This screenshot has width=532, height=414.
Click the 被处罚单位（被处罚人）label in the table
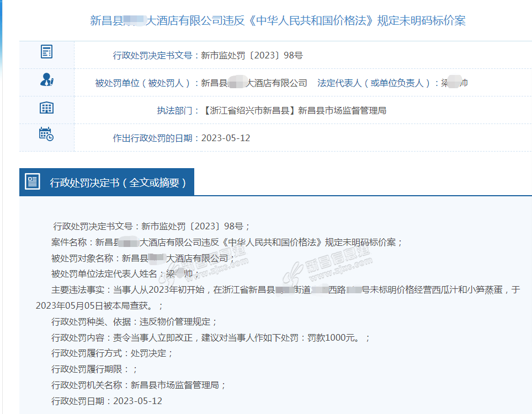coord(147,83)
